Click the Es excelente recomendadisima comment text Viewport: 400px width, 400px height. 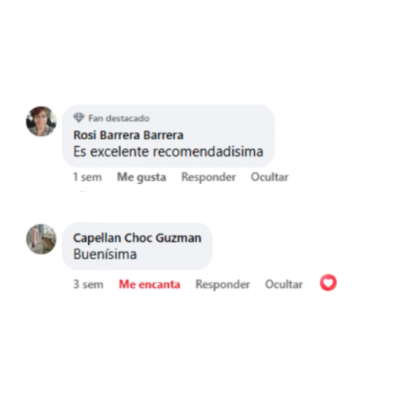(168, 152)
